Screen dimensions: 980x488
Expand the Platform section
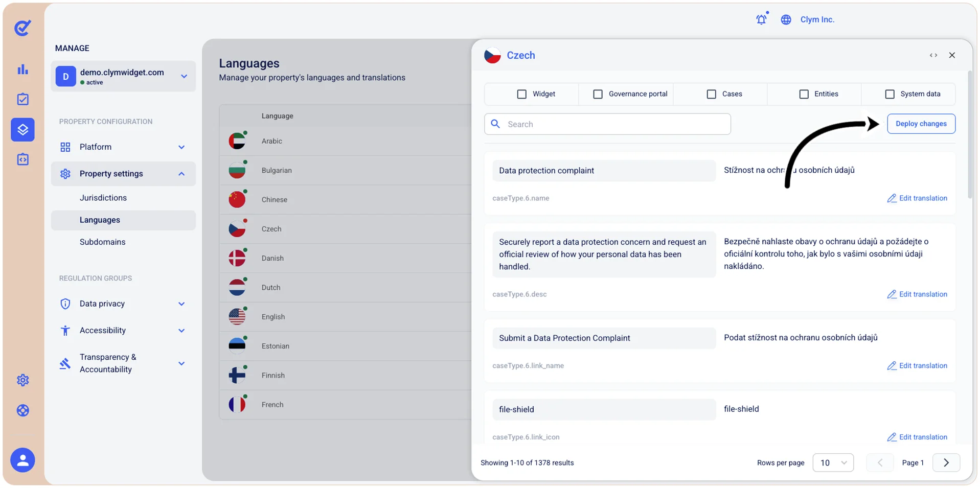[x=123, y=147]
